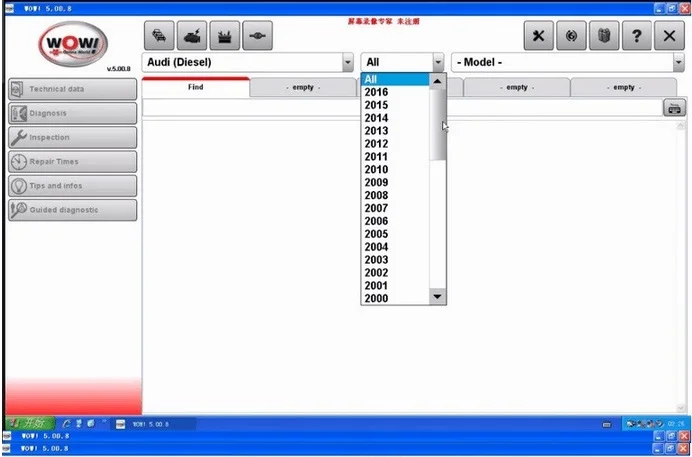Viewport: 692px width, 457px height.
Task: Click the factory manufacturer toolbar icon
Action: 225,36
